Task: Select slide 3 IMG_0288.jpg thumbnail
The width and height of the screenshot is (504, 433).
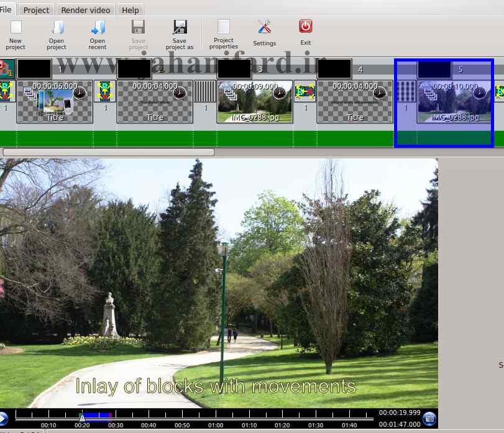Action: (255, 101)
